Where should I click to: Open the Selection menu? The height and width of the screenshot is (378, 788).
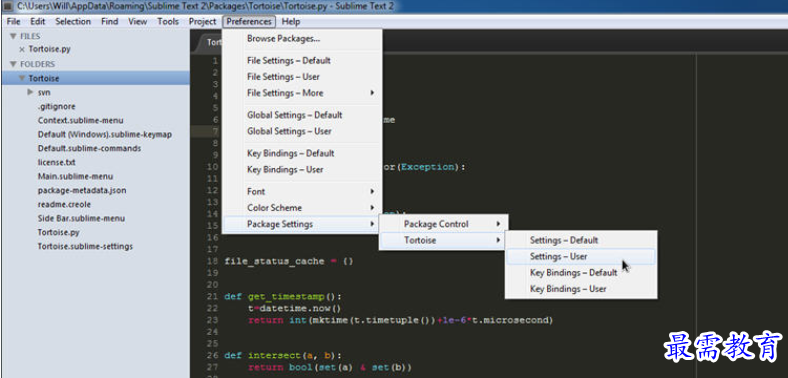pyautogui.click(x=73, y=22)
